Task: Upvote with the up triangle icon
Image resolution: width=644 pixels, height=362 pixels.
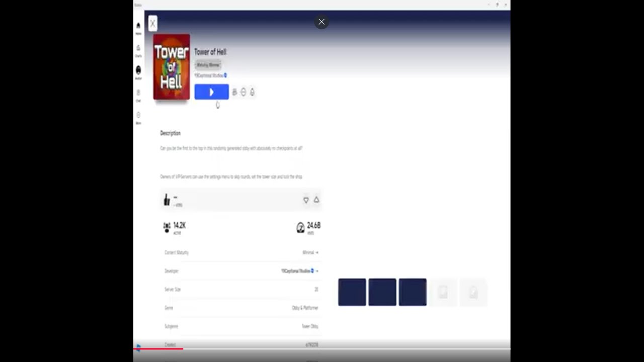Action: [316, 200]
